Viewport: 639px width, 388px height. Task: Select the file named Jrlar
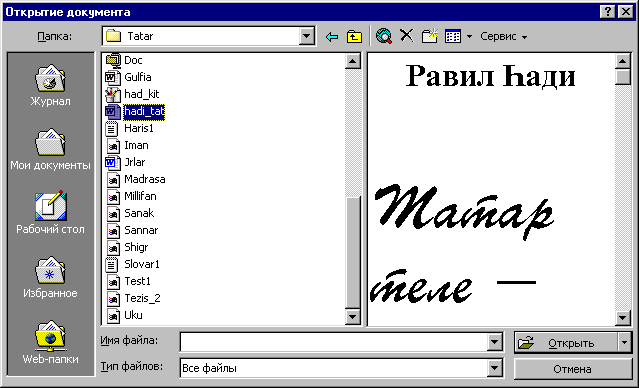pos(134,162)
